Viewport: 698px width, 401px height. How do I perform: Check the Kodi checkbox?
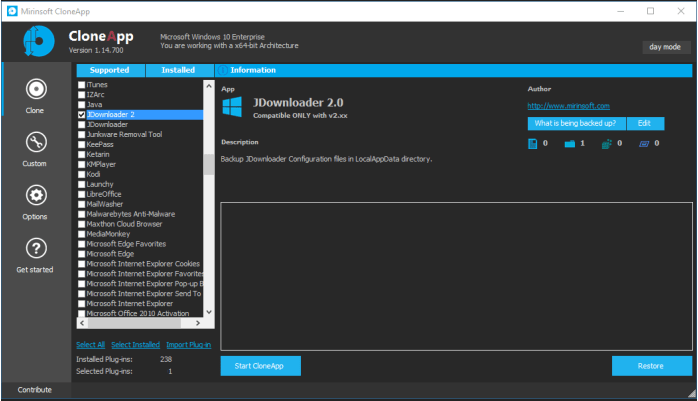81,174
